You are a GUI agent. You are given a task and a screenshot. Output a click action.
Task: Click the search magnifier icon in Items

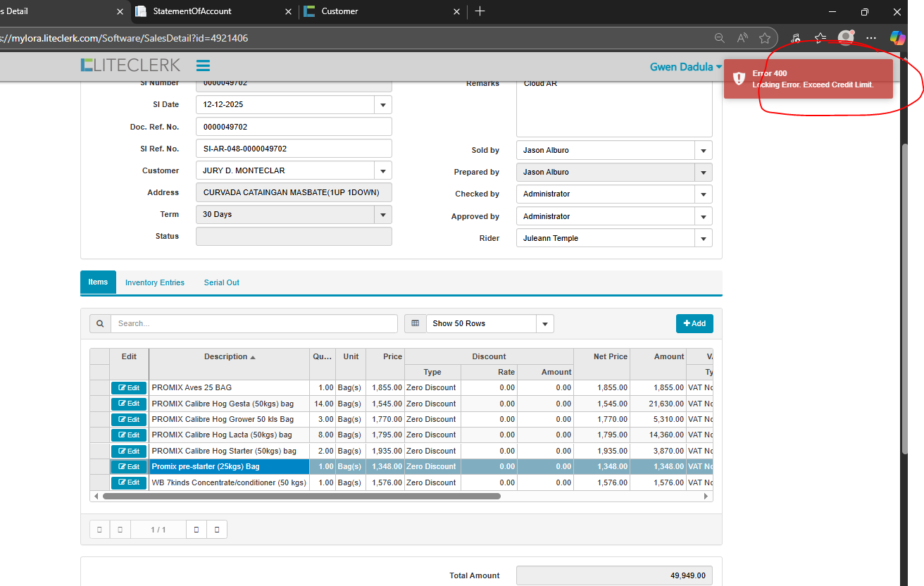[x=100, y=323]
